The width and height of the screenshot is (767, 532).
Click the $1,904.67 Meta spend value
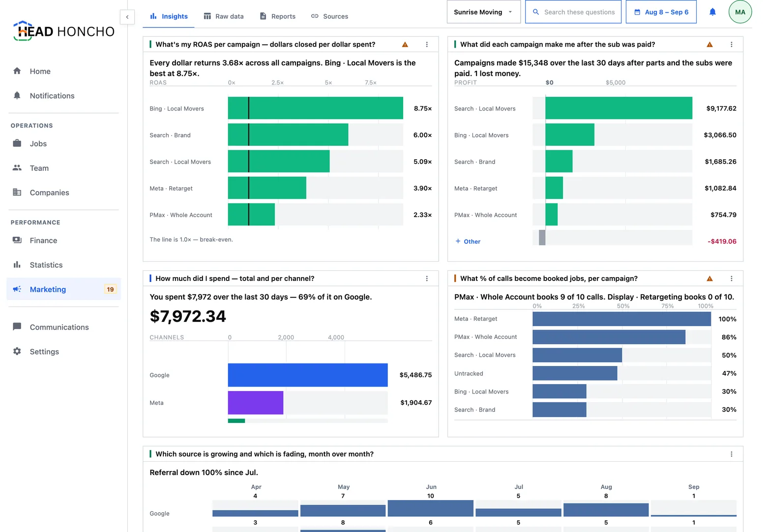pyautogui.click(x=416, y=403)
